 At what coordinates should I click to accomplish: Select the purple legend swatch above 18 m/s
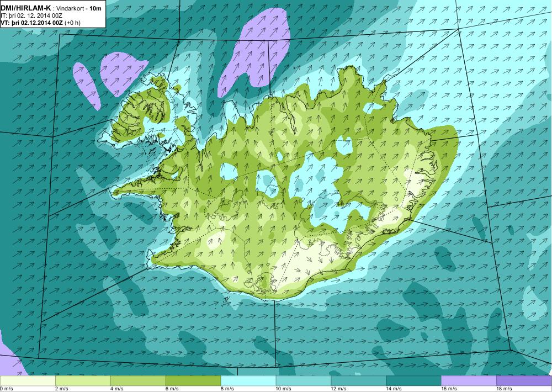(524, 381)
